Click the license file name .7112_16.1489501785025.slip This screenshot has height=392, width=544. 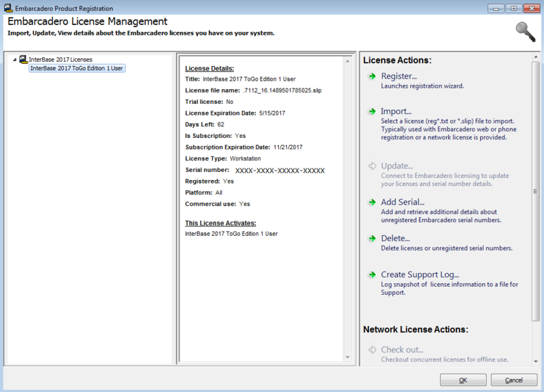coord(282,90)
